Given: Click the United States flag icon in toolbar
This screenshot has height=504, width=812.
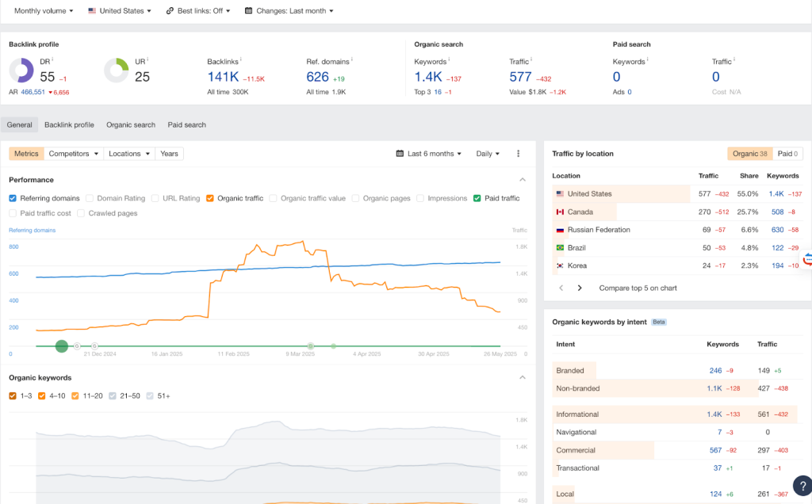Looking at the screenshot, I should (92, 11).
